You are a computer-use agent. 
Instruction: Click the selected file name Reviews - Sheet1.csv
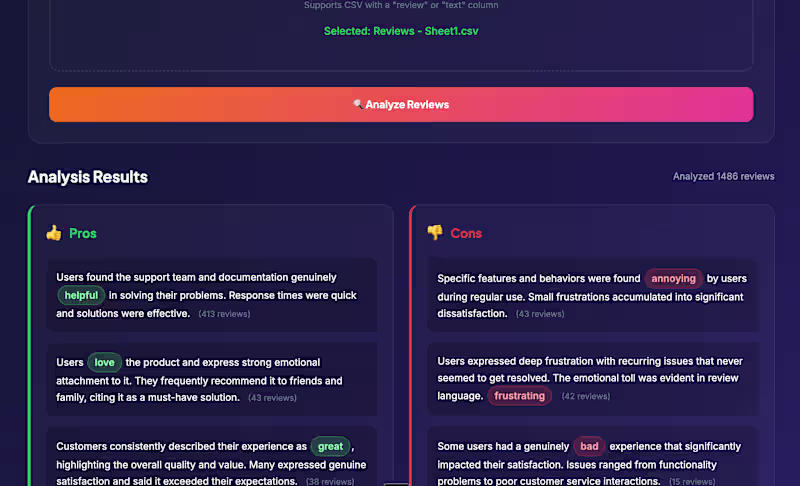[x=401, y=31]
